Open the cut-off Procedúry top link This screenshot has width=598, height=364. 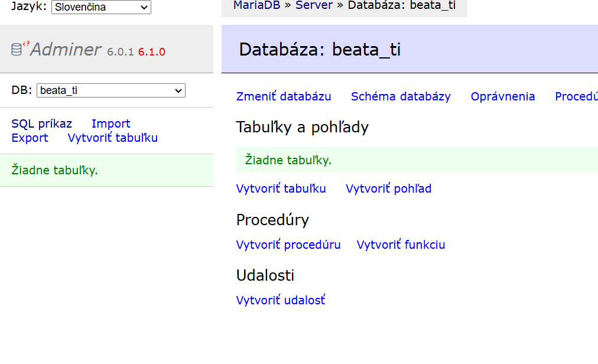[x=576, y=96]
